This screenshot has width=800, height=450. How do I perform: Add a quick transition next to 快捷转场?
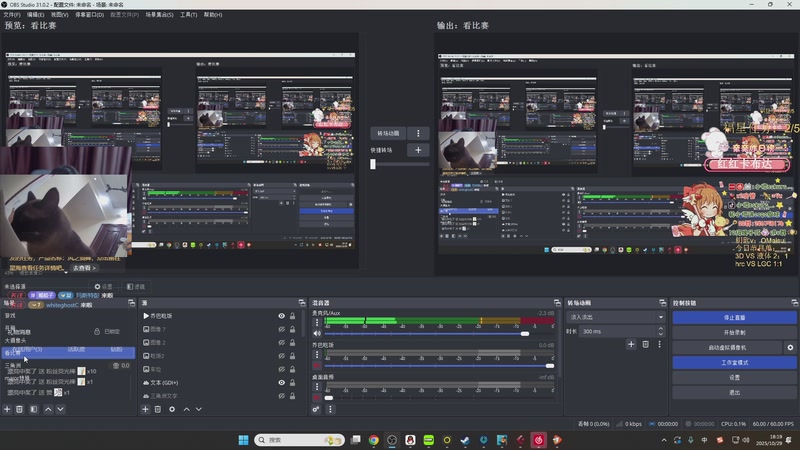pos(418,150)
